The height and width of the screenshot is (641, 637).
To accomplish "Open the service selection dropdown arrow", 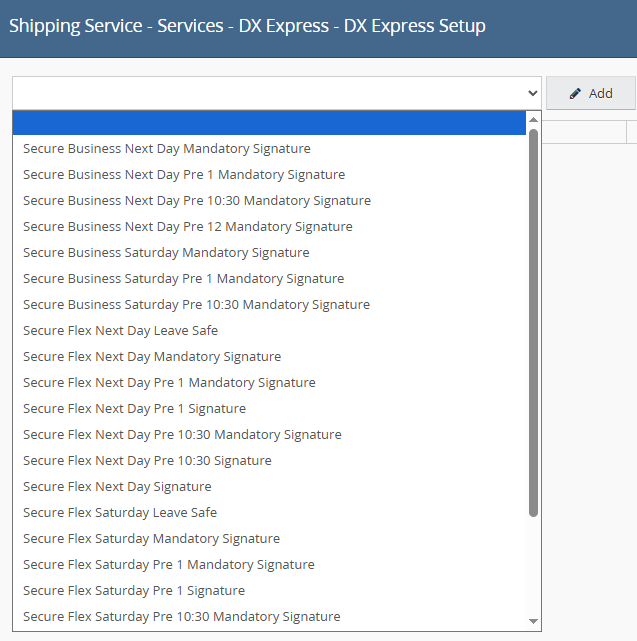I will [532, 93].
